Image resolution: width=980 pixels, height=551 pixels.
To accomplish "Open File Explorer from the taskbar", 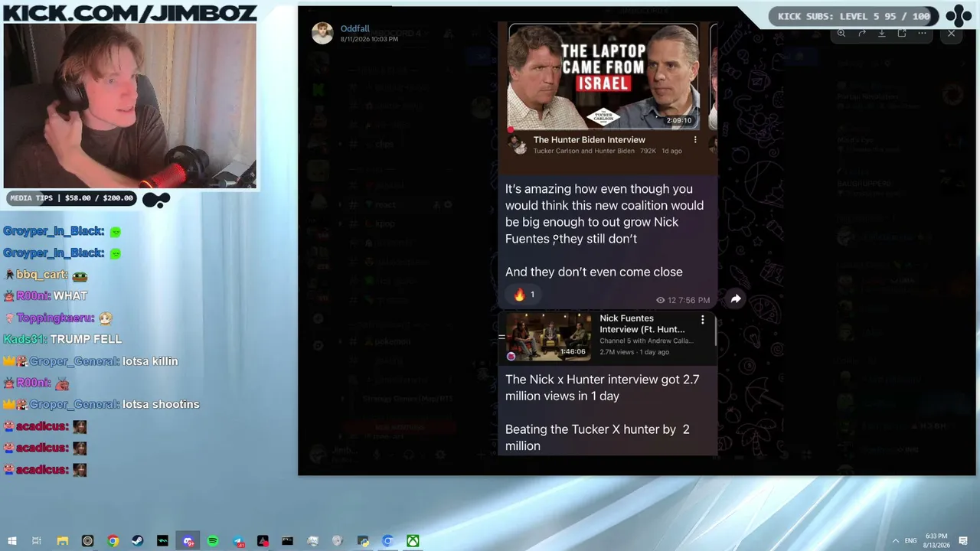I will [63, 541].
